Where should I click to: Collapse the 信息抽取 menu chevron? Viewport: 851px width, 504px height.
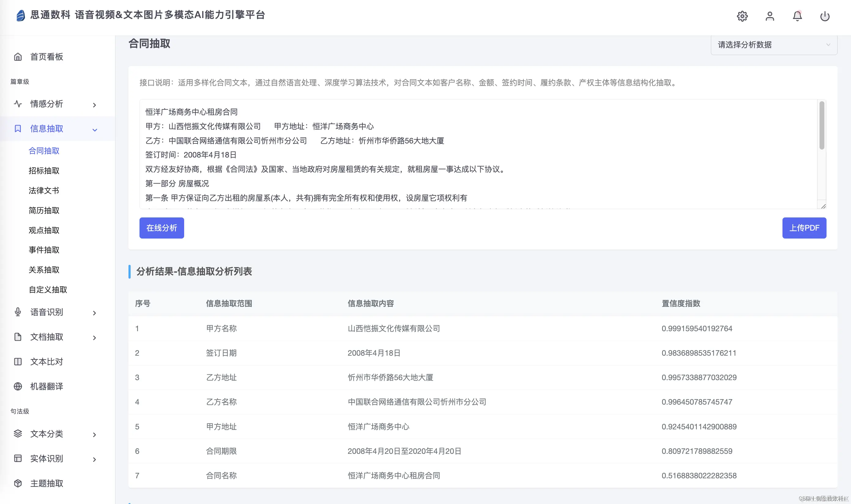coord(95,130)
